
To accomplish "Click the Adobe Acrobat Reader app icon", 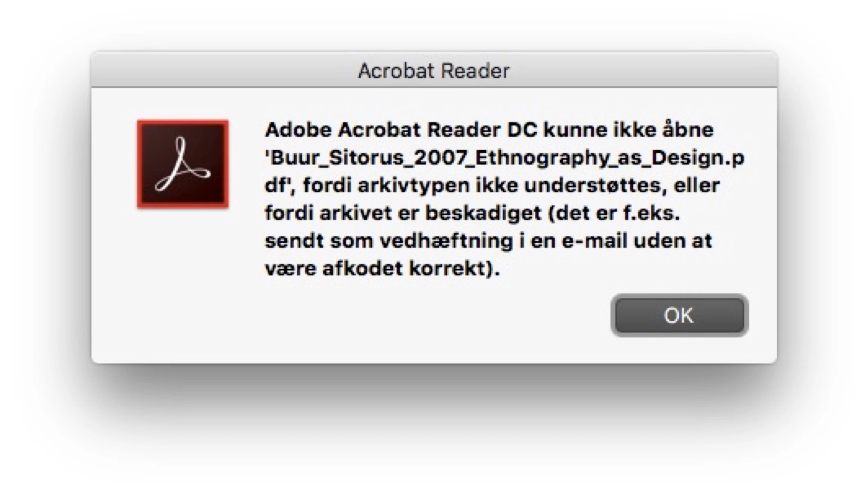I will [x=183, y=164].
